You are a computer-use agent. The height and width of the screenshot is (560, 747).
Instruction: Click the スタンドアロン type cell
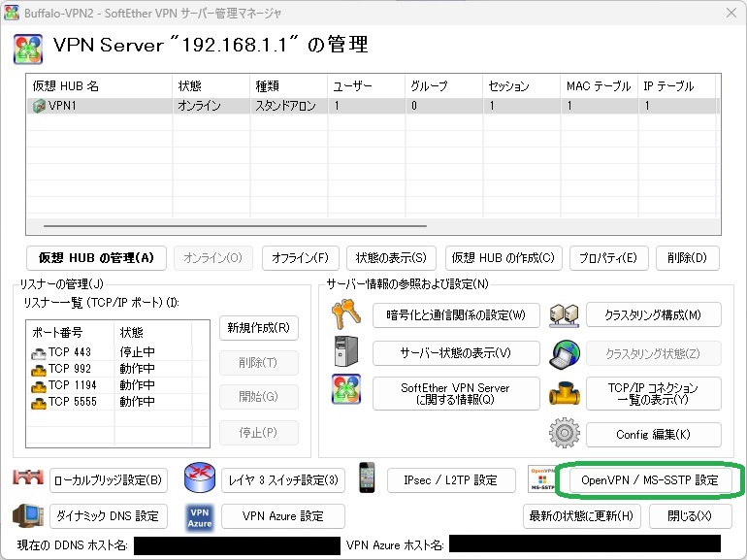point(286,106)
